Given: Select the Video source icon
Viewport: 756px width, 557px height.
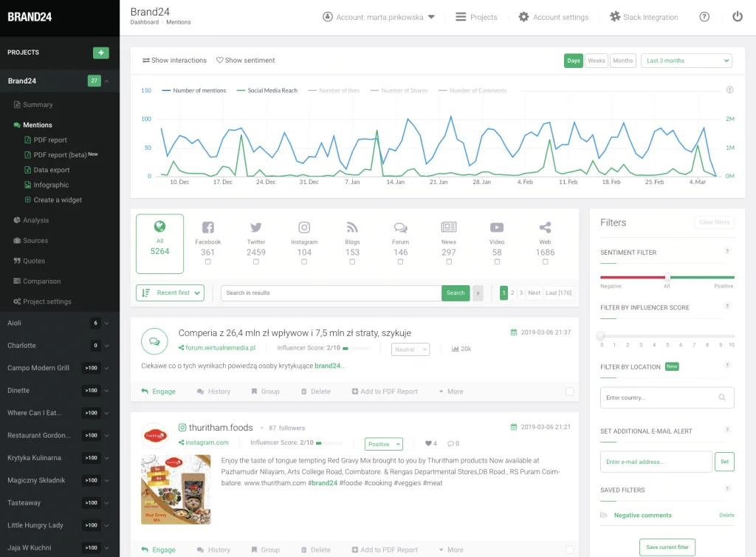Looking at the screenshot, I should pos(497,228).
